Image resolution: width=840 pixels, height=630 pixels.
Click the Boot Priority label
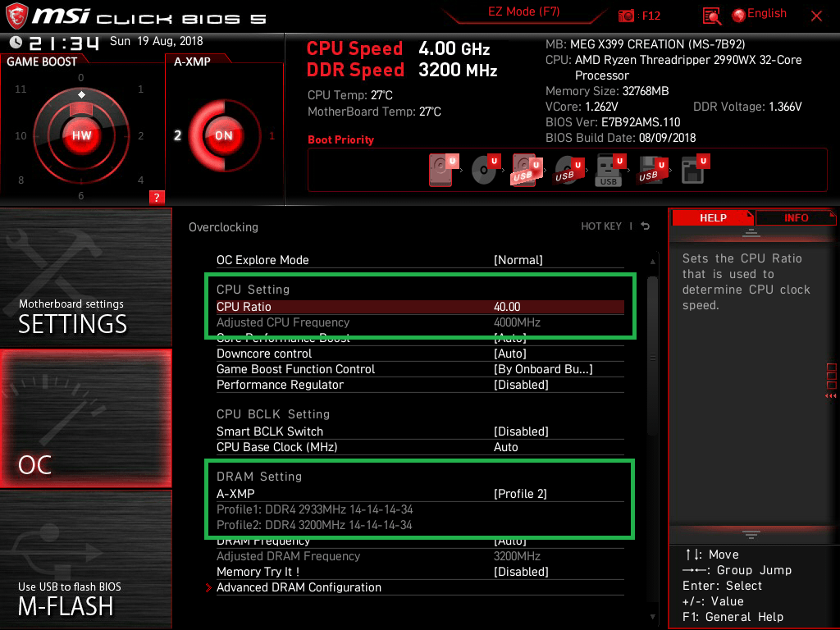(340, 139)
